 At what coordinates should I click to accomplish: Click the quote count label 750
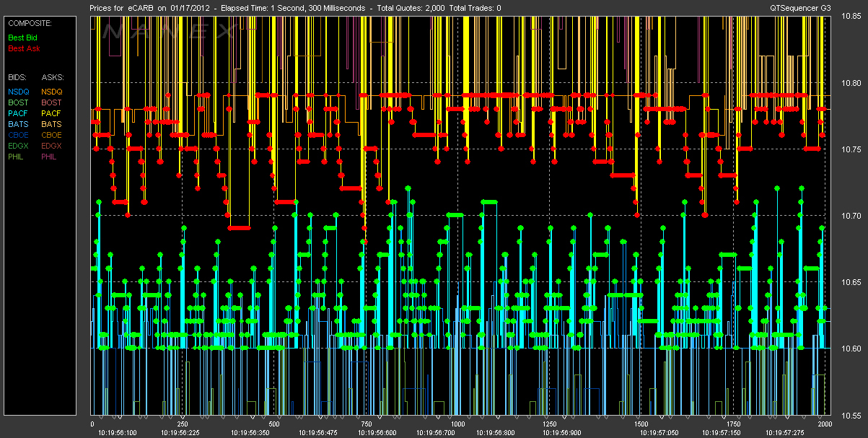tap(366, 424)
